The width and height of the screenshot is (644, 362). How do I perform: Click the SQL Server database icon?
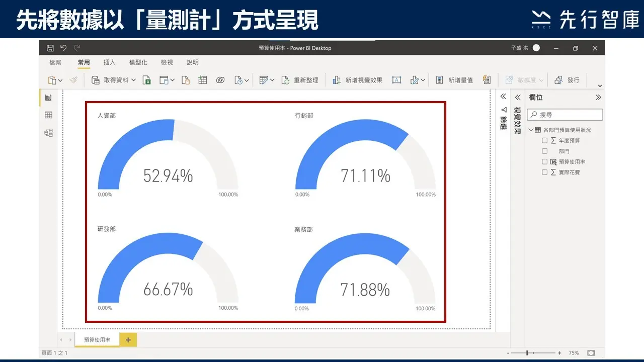[x=185, y=80]
